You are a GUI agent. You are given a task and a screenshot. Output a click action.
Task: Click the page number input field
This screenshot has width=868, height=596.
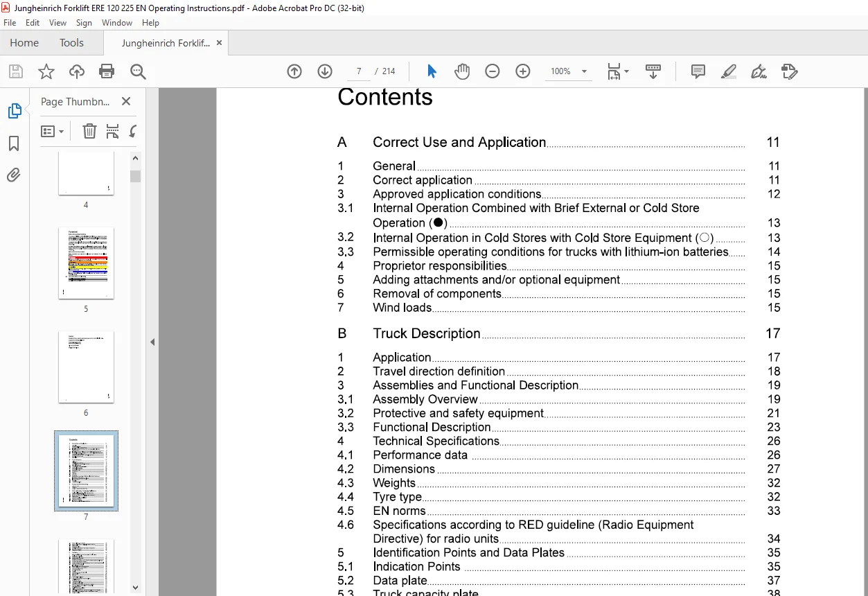(x=358, y=71)
